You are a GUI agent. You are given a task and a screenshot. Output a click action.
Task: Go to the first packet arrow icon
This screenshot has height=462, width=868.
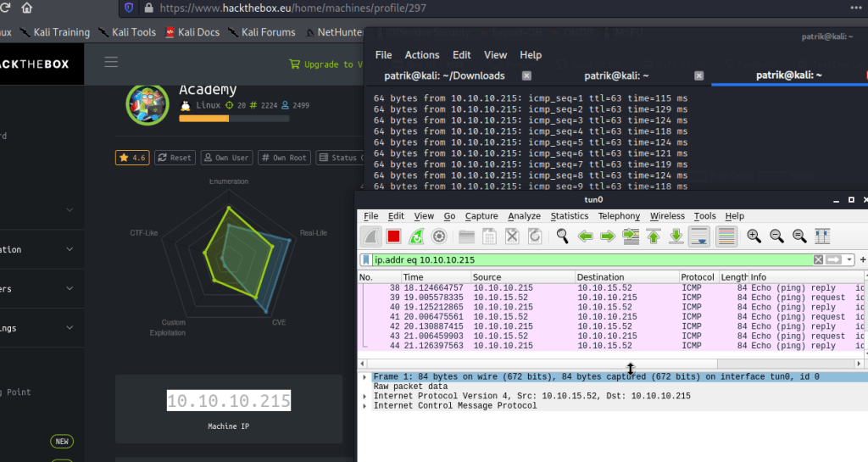[654, 237]
